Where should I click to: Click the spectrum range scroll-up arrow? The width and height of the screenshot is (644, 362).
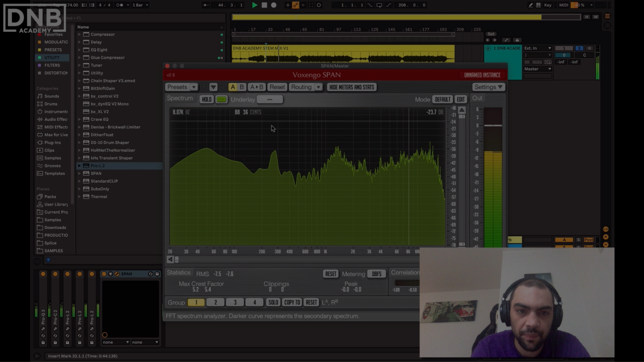(x=462, y=110)
